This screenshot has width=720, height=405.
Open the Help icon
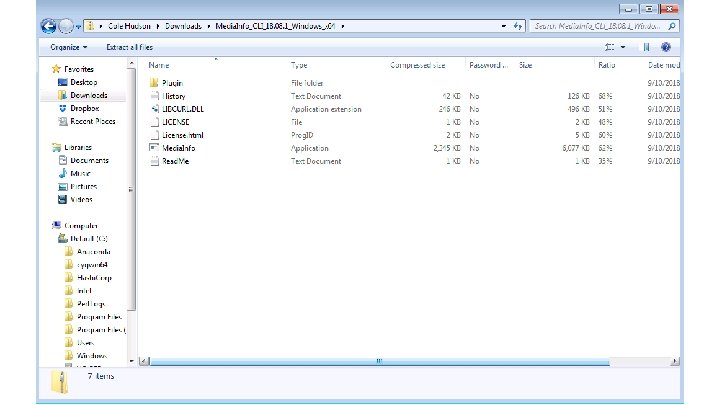(666, 47)
